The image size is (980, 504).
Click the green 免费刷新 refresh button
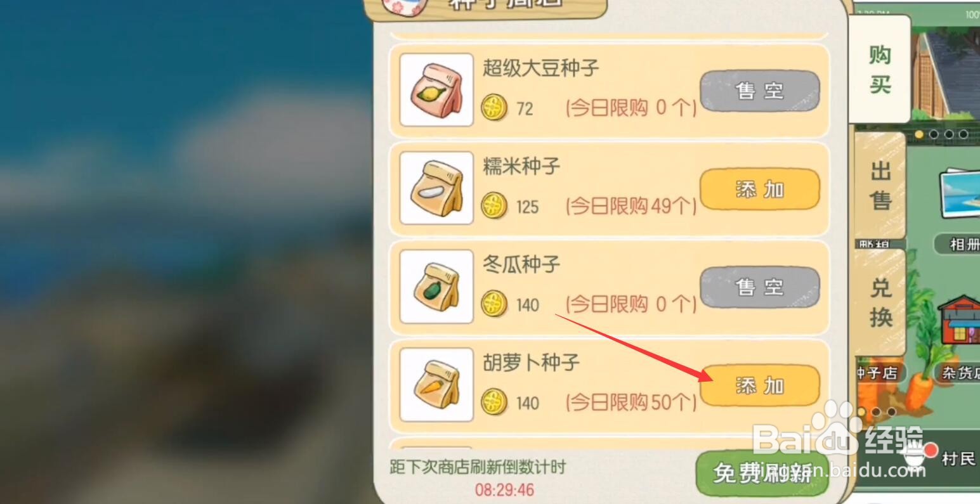(x=762, y=473)
